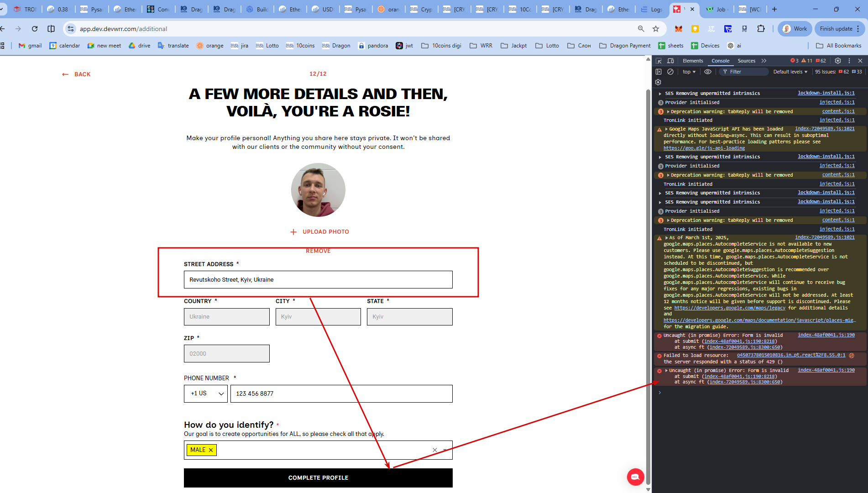Click UPLOAD PHOTO
The height and width of the screenshot is (493, 868).
pyautogui.click(x=319, y=232)
